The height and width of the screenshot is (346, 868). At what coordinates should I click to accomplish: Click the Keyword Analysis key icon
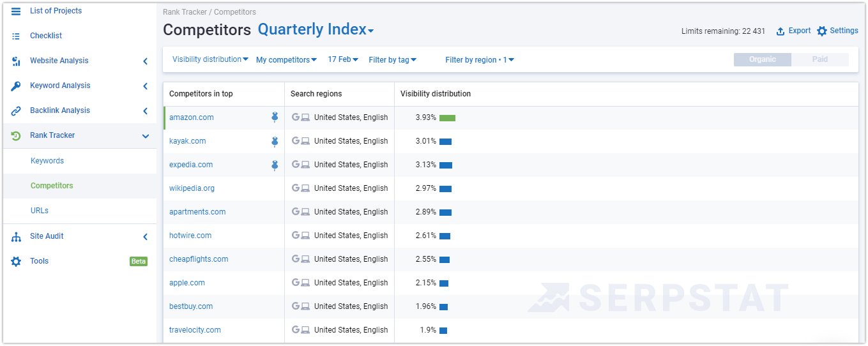click(x=16, y=86)
